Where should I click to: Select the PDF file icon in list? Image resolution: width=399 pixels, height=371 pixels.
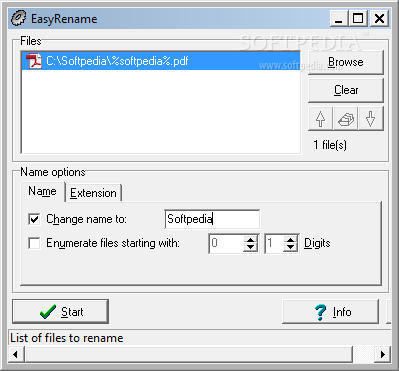tap(34, 61)
